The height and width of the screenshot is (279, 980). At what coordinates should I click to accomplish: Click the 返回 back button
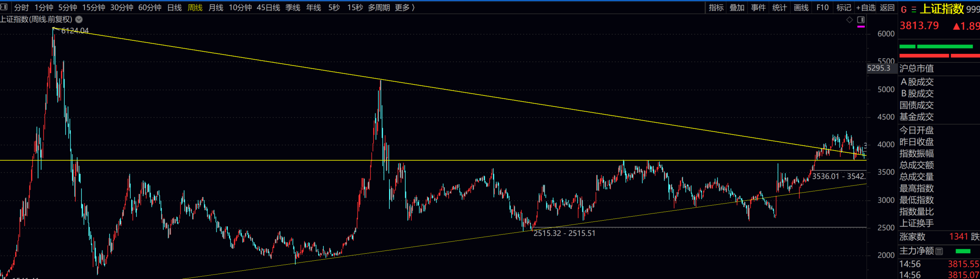887,7
